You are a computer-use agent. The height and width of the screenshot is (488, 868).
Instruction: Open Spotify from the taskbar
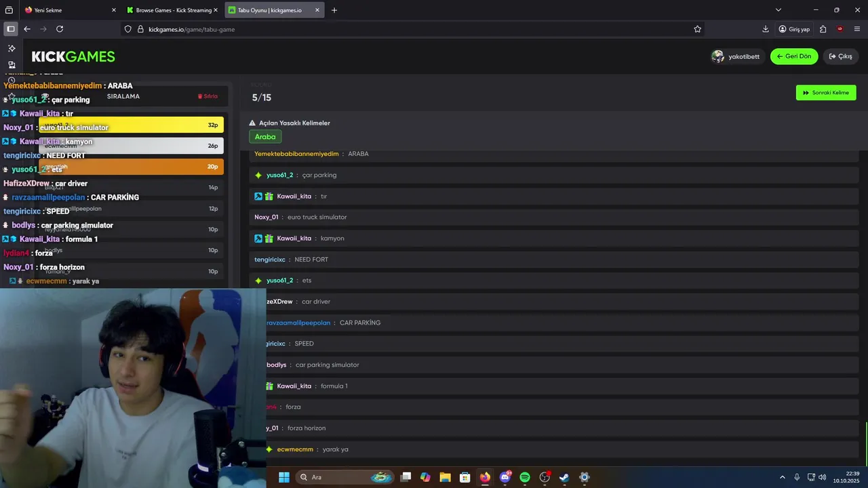tap(525, 477)
